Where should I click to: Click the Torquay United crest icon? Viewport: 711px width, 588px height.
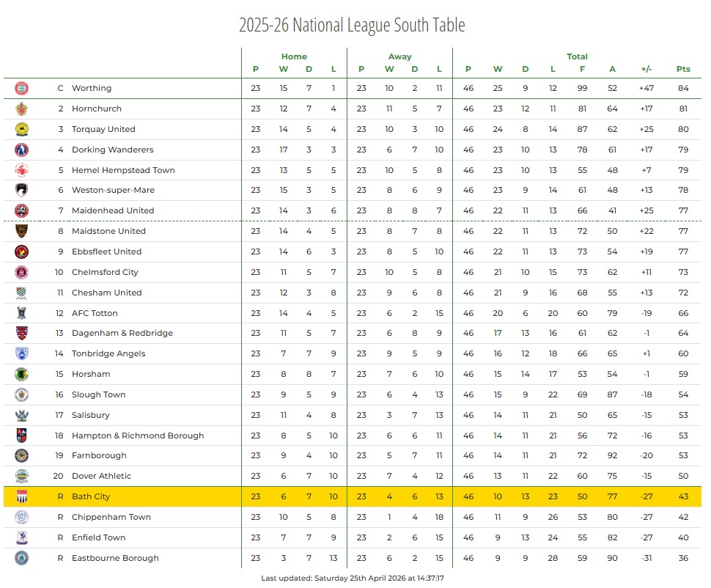22,129
